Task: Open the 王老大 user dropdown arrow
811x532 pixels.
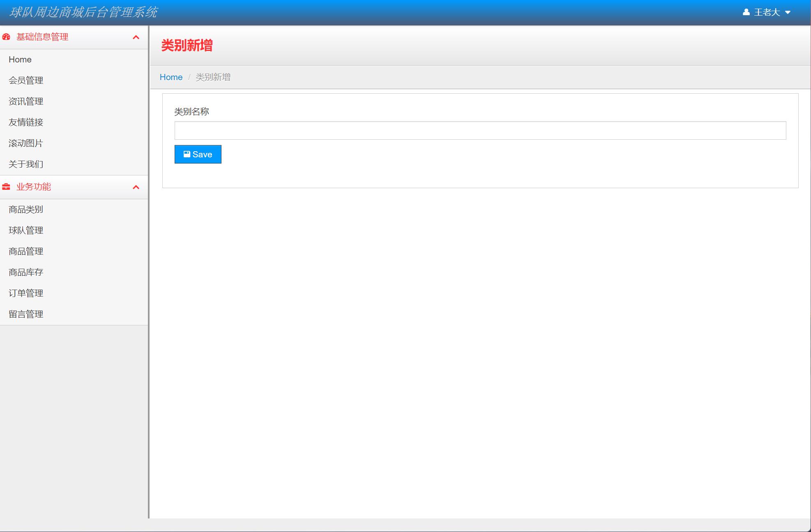Action: click(x=788, y=12)
